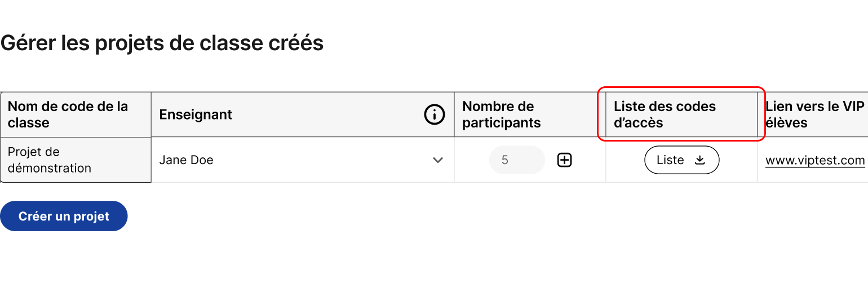Click blank teacher cell area between name and chevron
This screenshot has height=291, width=868.
click(x=321, y=160)
